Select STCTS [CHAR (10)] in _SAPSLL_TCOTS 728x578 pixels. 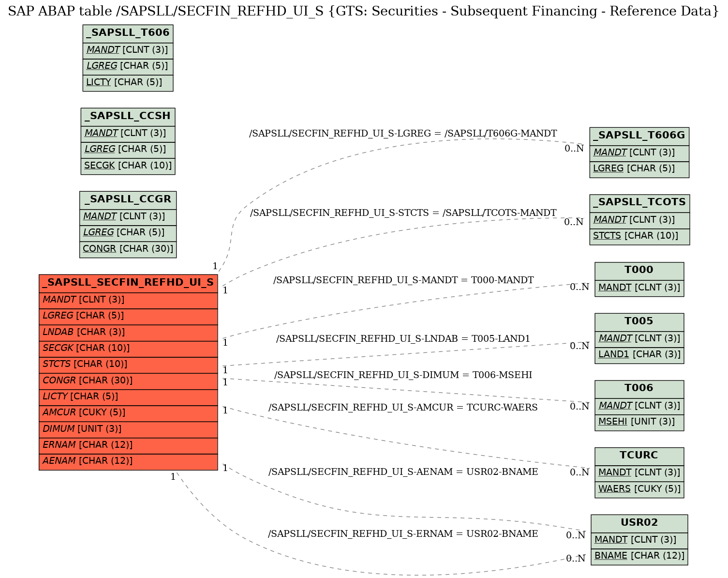[639, 236]
